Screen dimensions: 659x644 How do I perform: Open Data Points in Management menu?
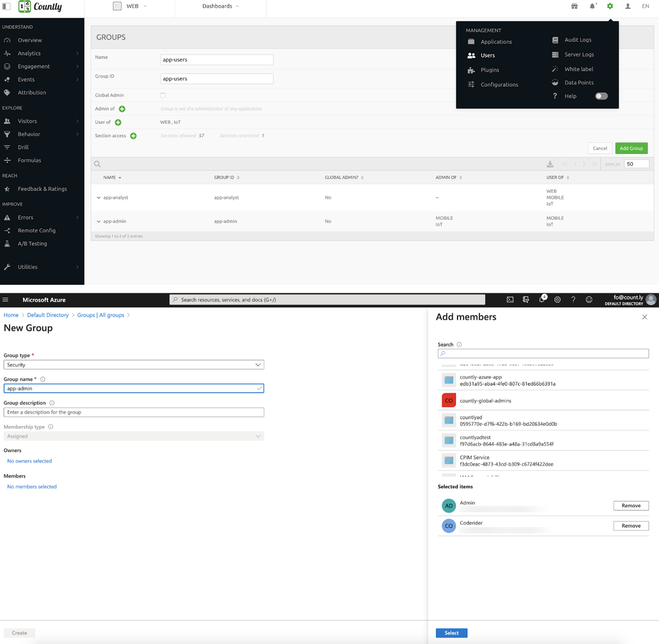572,83
